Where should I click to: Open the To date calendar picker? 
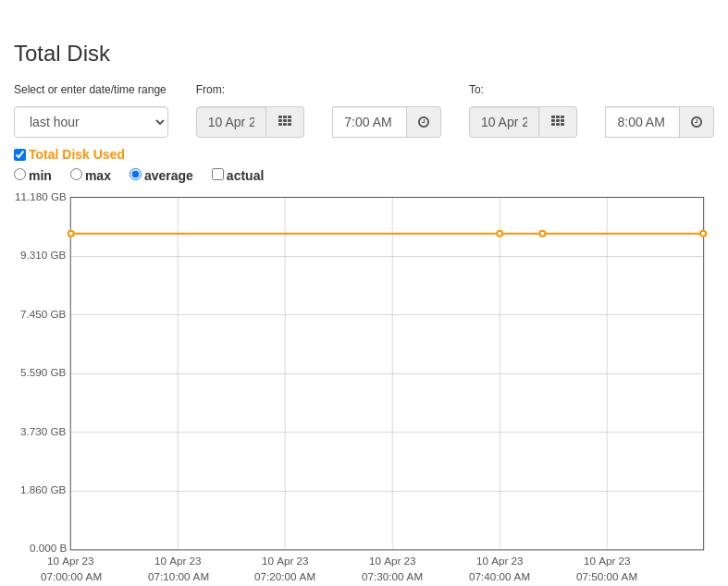click(x=558, y=122)
